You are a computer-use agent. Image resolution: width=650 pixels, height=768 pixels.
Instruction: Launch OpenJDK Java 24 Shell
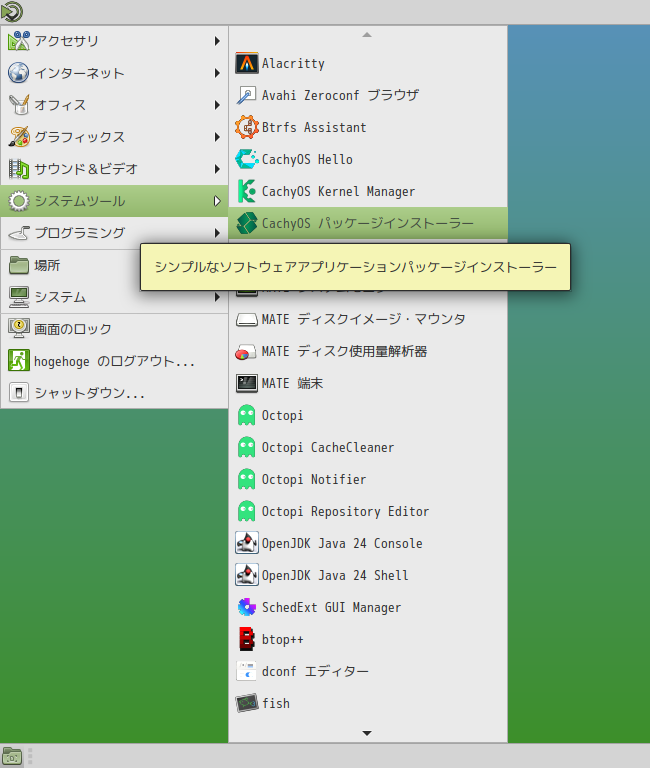pos(368,576)
